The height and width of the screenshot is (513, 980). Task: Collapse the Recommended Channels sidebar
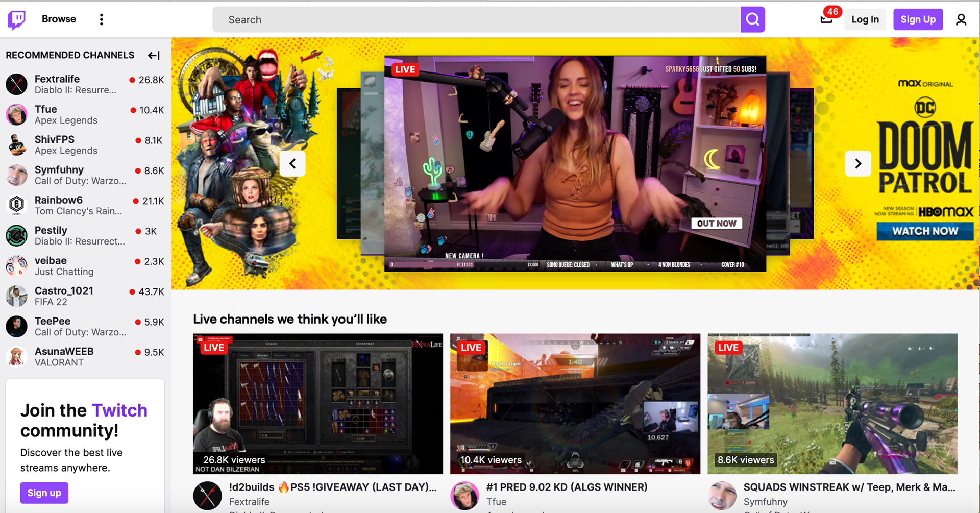(x=154, y=55)
